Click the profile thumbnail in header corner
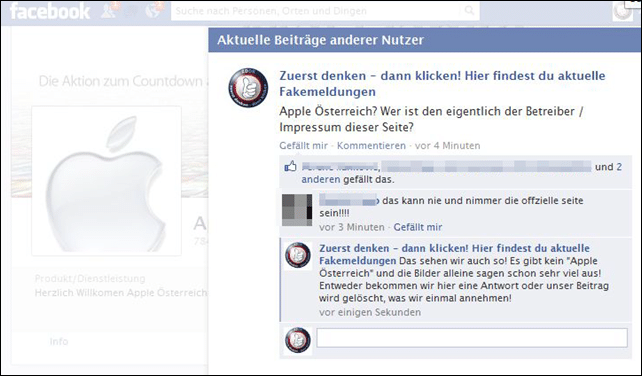Screen dimensions: 642x376 [x=623, y=11]
